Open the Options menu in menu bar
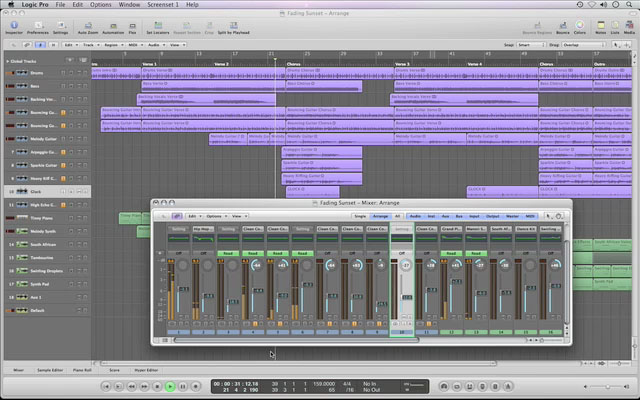The image size is (640, 400). click(100, 4)
